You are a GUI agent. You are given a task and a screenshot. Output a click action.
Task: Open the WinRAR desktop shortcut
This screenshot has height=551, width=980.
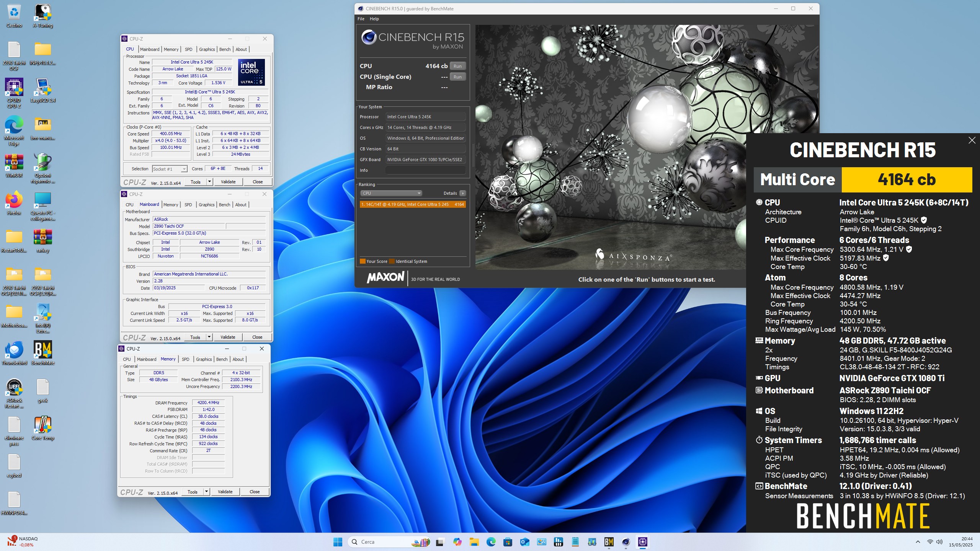(x=14, y=166)
